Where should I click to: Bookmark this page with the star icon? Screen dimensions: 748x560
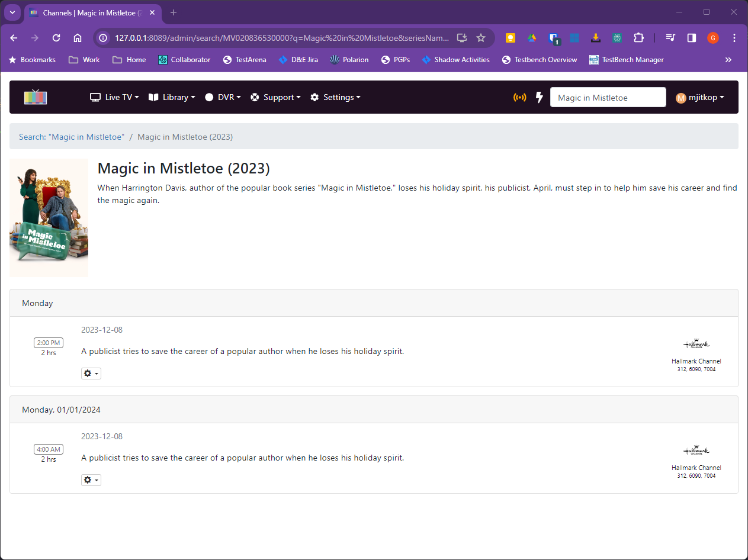(x=481, y=38)
